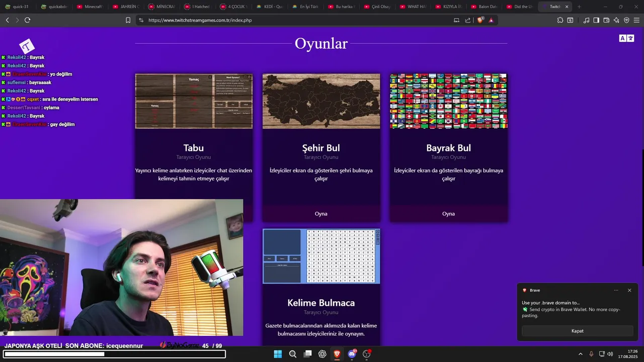Viewport: 644px width, 362px height.
Task: Click the Kelime Bulmaca title
Action: 321,303
